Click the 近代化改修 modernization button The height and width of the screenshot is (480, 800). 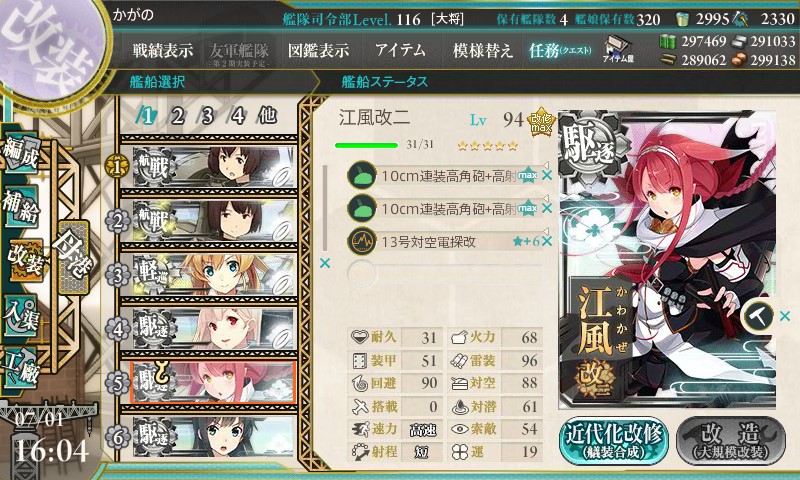pyautogui.click(x=613, y=441)
